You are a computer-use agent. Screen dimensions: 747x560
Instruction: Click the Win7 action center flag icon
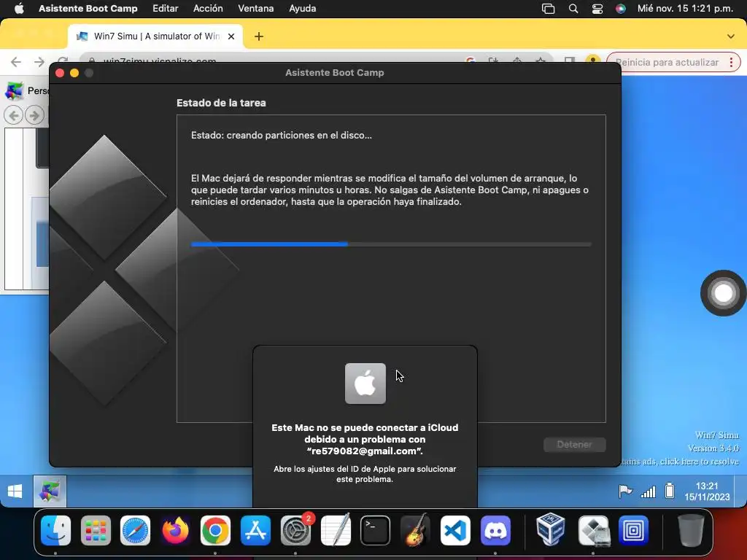(625, 491)
